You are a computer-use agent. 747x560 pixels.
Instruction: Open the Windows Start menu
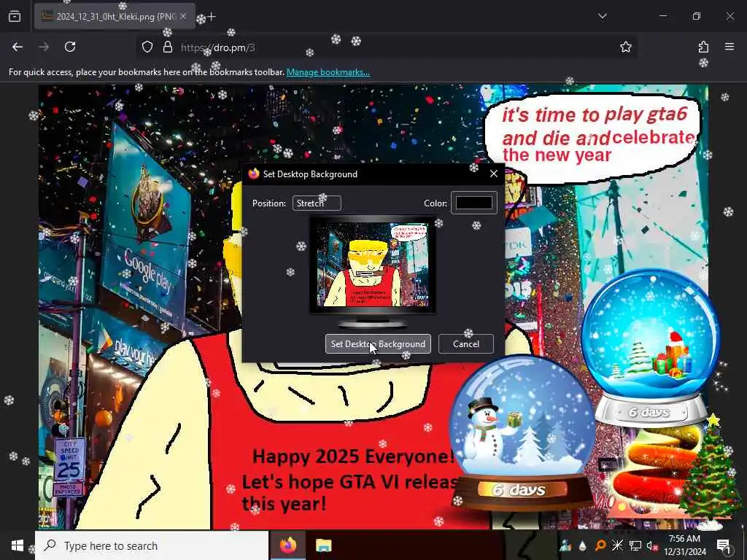click(x=18, y=545)
